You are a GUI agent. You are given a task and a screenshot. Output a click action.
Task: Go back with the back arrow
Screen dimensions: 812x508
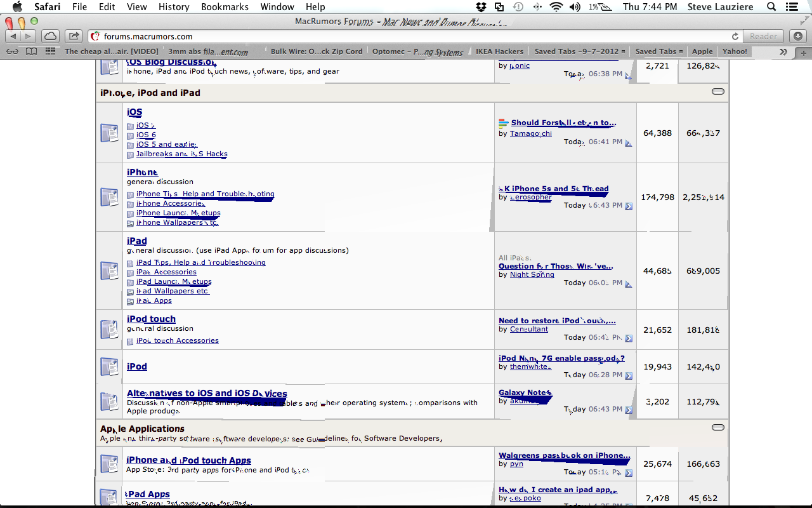pyautogui.click(x=13, y=36)
